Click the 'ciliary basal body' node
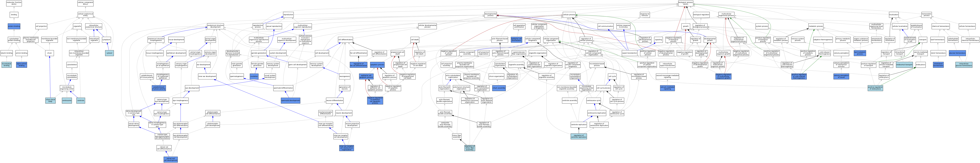The height and width of the screenshot is (163, 980). coord(50,101)
